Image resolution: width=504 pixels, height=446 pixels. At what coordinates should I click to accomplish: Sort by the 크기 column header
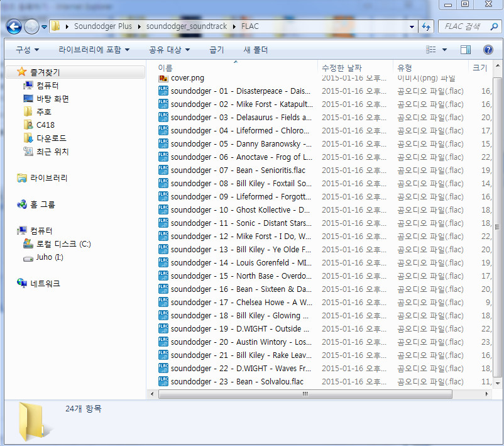480,68
